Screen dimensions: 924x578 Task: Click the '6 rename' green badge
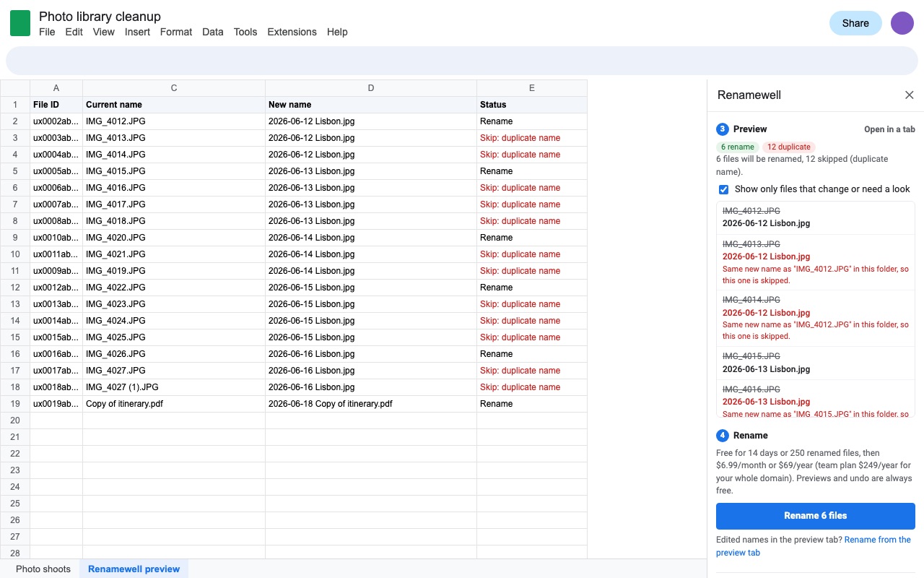[x=738, y=147]
